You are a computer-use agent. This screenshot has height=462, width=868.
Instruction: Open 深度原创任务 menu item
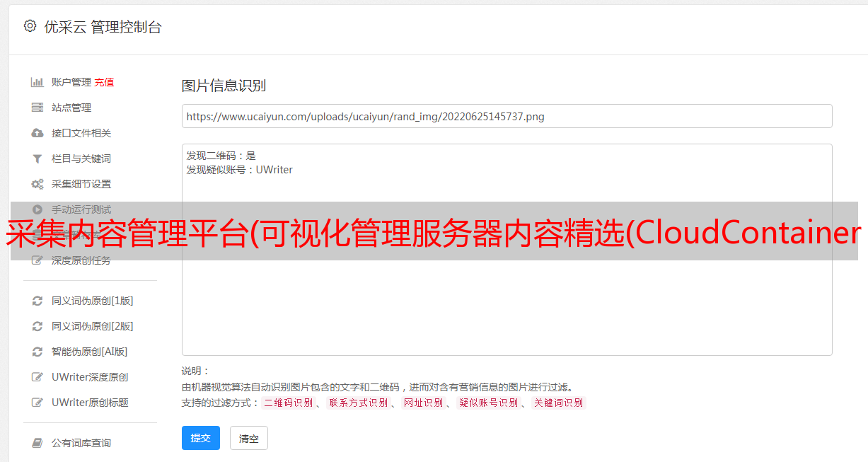click(81, 260)
